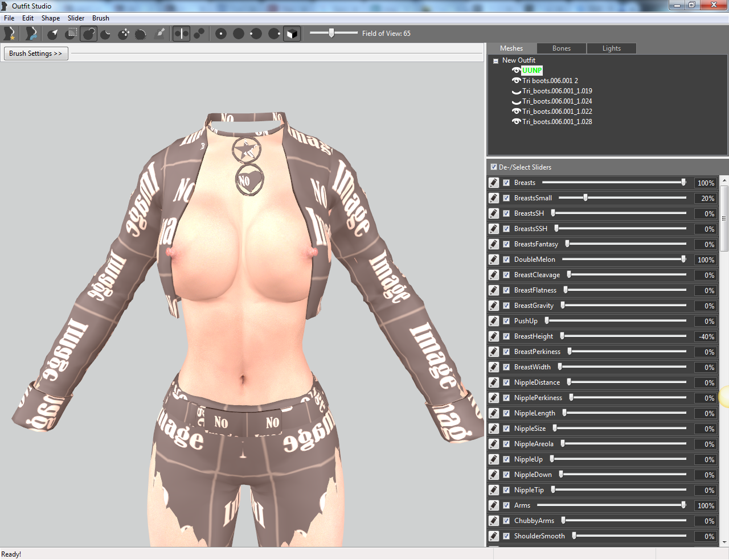729x560 pixels.
Task: Show hidden Tri_boots.006.001_1.024 mesh
Action: (x=517, y=101)
